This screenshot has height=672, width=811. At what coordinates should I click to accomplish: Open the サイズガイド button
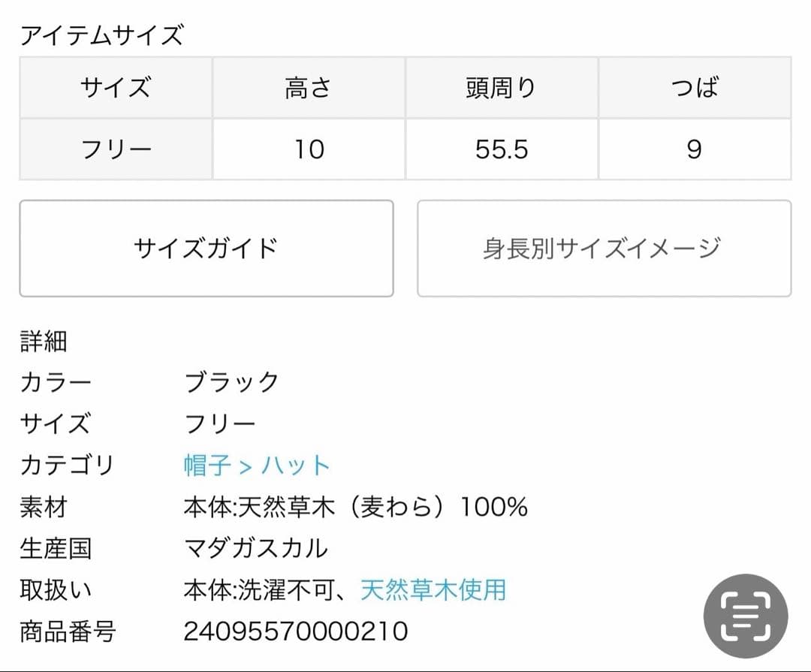pyautogui.click(x=207, y=248)
